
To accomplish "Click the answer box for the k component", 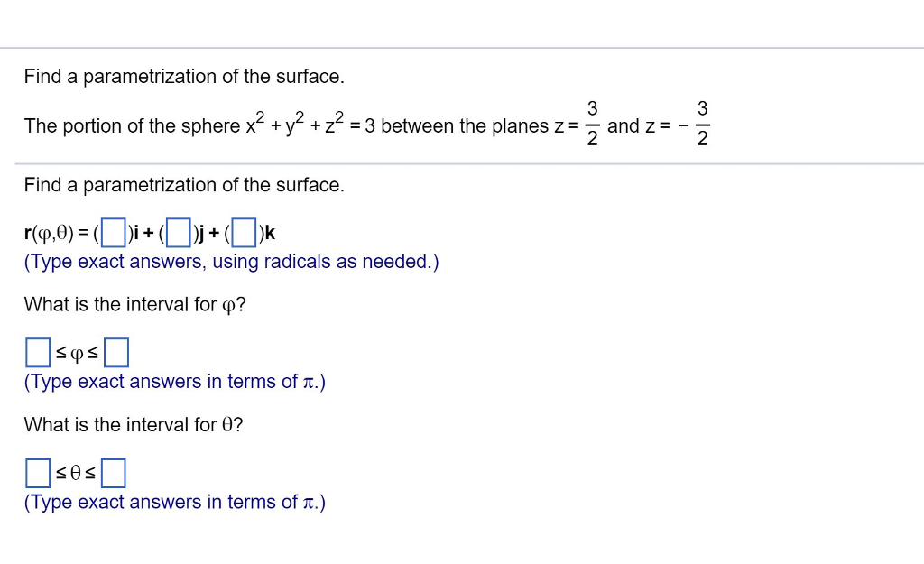I will pyautogui.click(x=243, y=232).
